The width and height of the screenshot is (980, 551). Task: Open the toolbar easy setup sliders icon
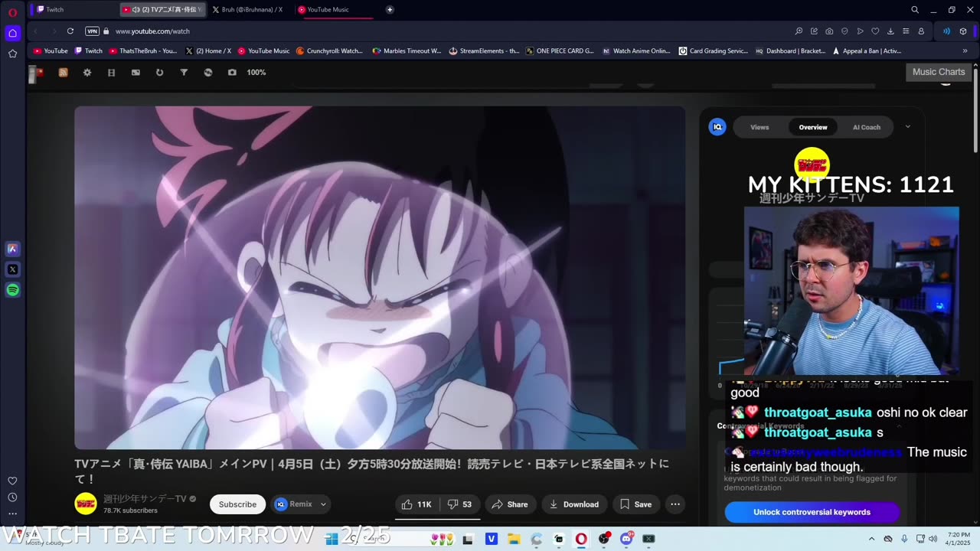[x=906, y=31]
